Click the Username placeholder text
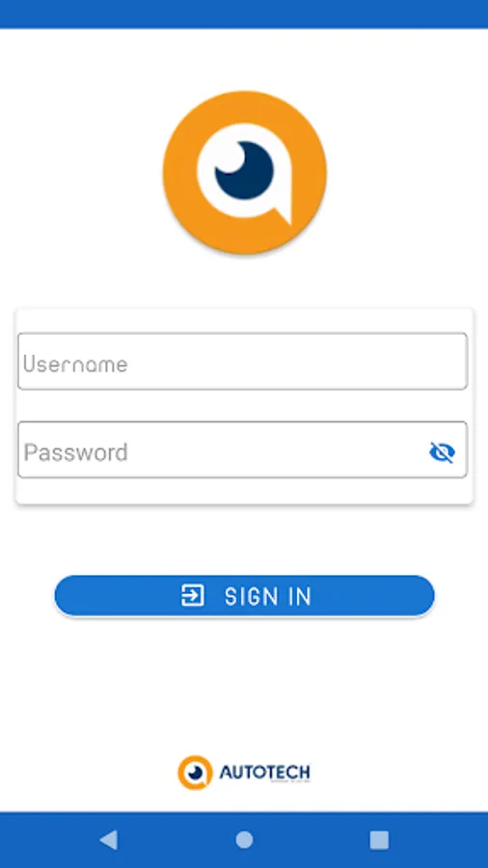 tap(75, 365)
